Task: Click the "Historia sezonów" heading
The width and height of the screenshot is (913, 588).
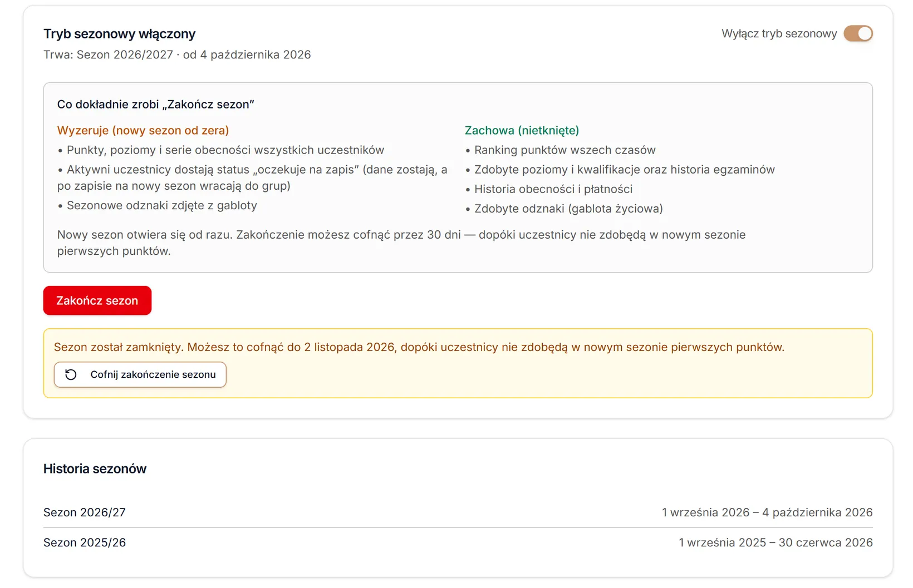Action: [95, 468]
